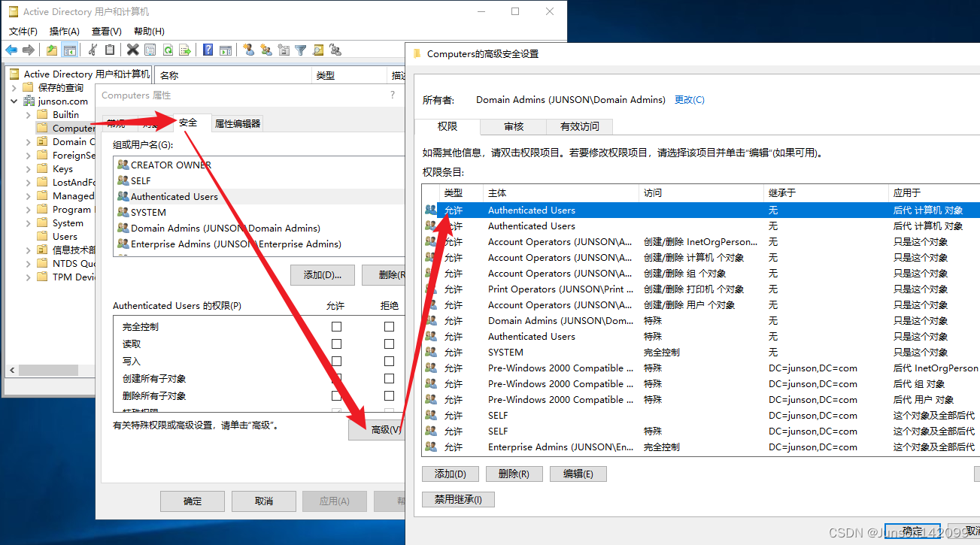The width and height of the screenshot is (980, 545).
Task: Click the CREATOR OWNER group icon
Action: point(123,165)
